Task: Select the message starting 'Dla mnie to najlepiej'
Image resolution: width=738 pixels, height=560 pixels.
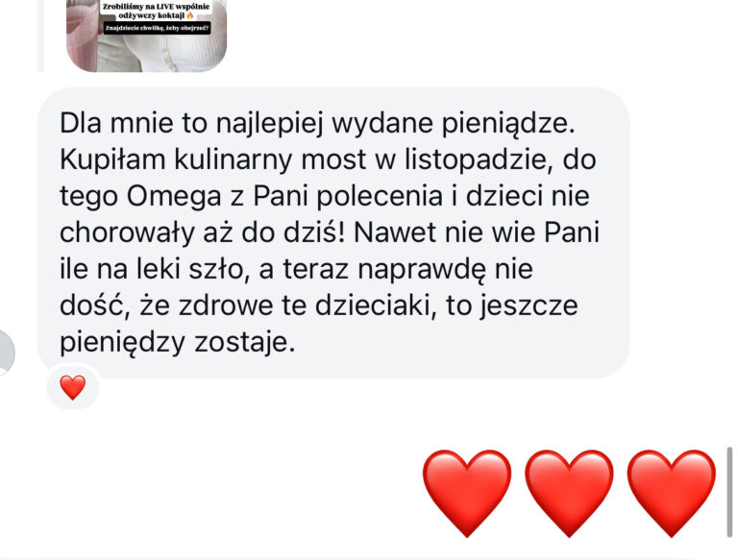Action: click(333, 232)
